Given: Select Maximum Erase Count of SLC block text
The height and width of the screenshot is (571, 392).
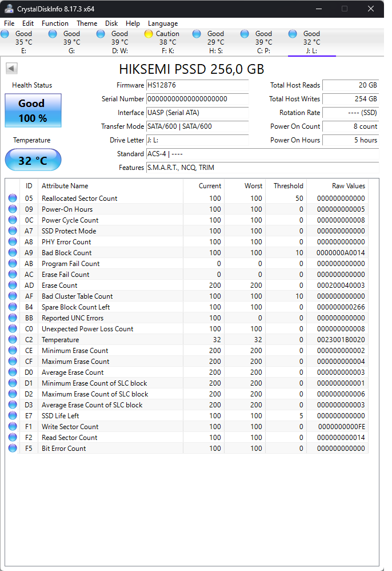Looking at the screenshot, I should (x=95, y=394).
